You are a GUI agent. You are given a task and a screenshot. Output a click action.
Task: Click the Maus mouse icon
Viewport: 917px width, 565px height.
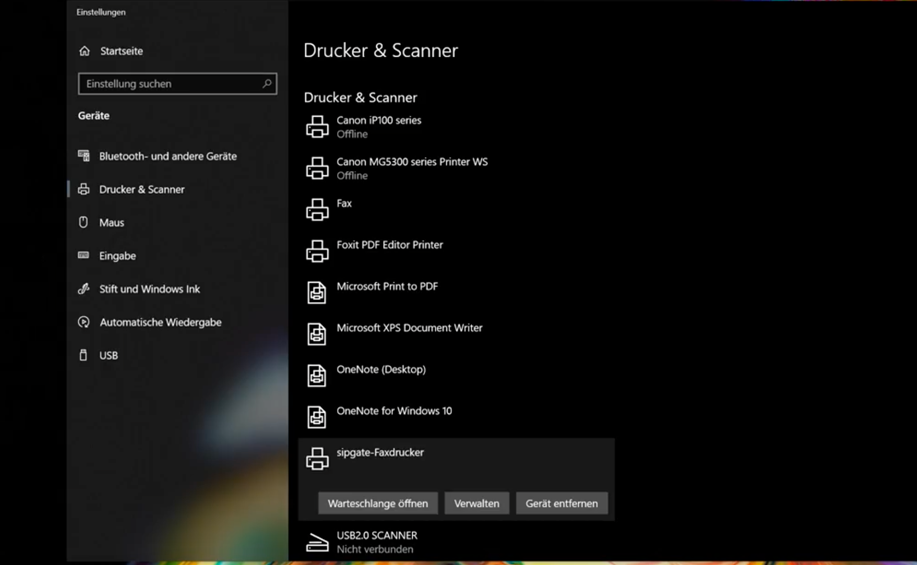84,222
